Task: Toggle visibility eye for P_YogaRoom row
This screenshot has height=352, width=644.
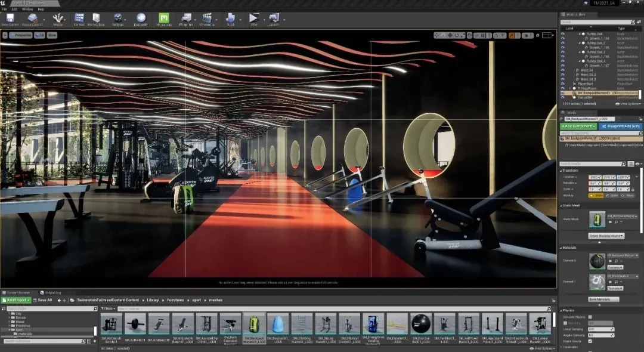Action: click(563, 88)
